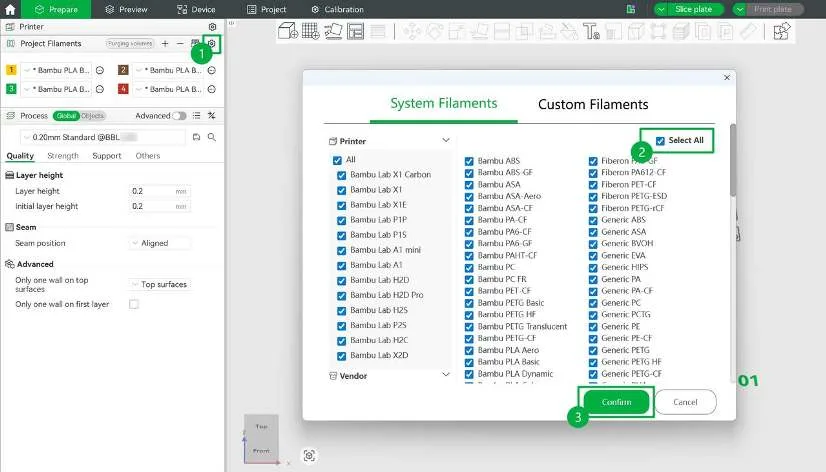Open the Preview tab
Screen dimensions: 826x472
tap(126, 9)
